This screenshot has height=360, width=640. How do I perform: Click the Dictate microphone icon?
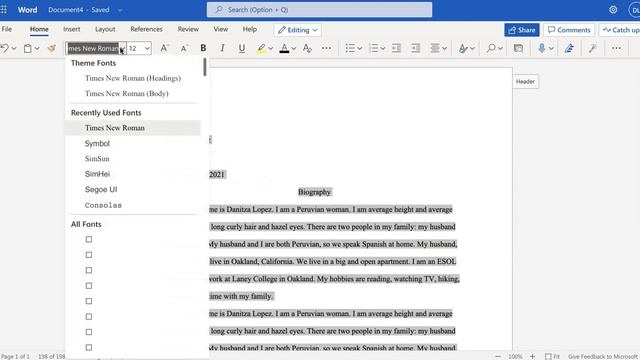click(x=542, y=48)
